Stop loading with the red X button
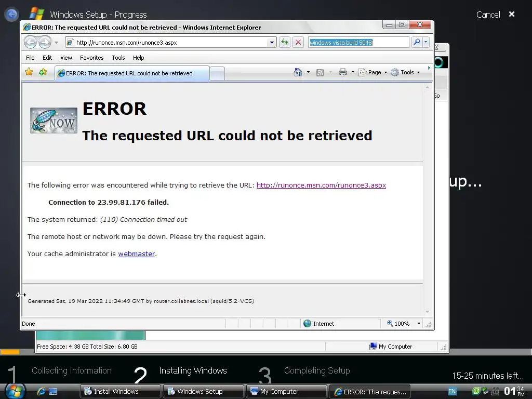The image size is (532, 399). click(x=298, y=43)
